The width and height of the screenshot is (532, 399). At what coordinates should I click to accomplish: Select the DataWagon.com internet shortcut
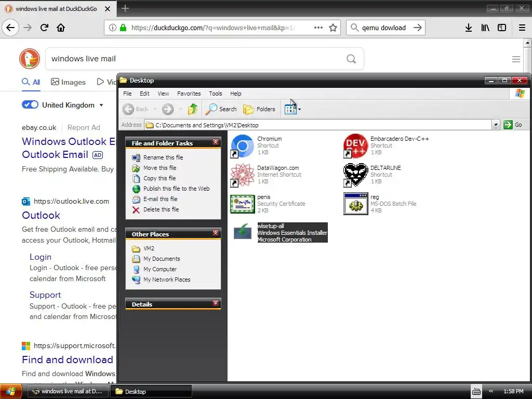pos(242,175)
